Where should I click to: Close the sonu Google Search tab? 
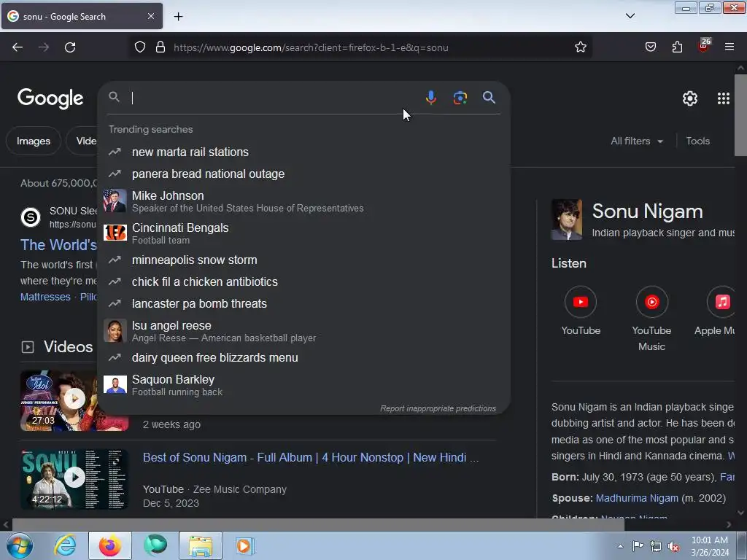point(150,16)
